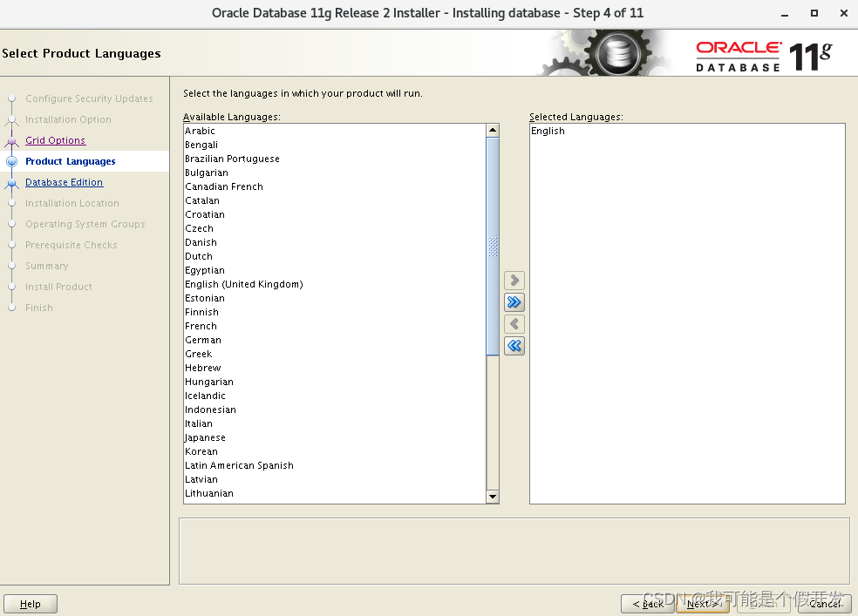Click the available languages scrollbar thumb
Viewport: 858px width, 616px height.
click(493, 247)
